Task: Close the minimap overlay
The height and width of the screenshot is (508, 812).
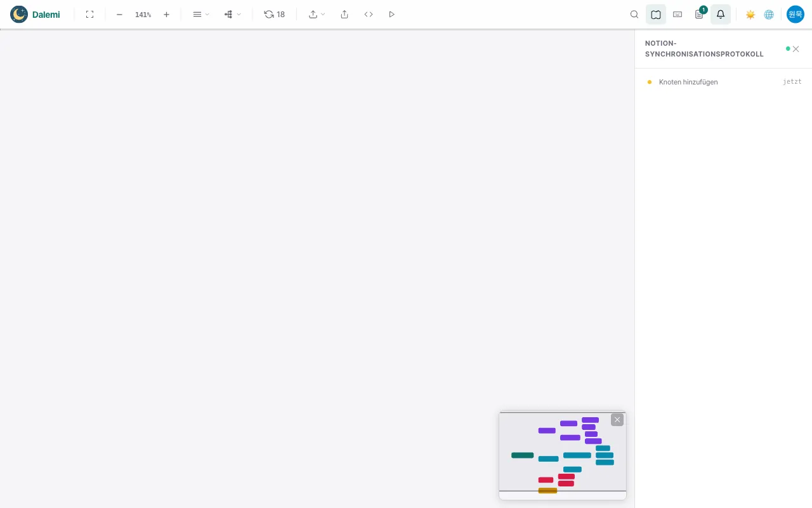Action: [617, 420]
